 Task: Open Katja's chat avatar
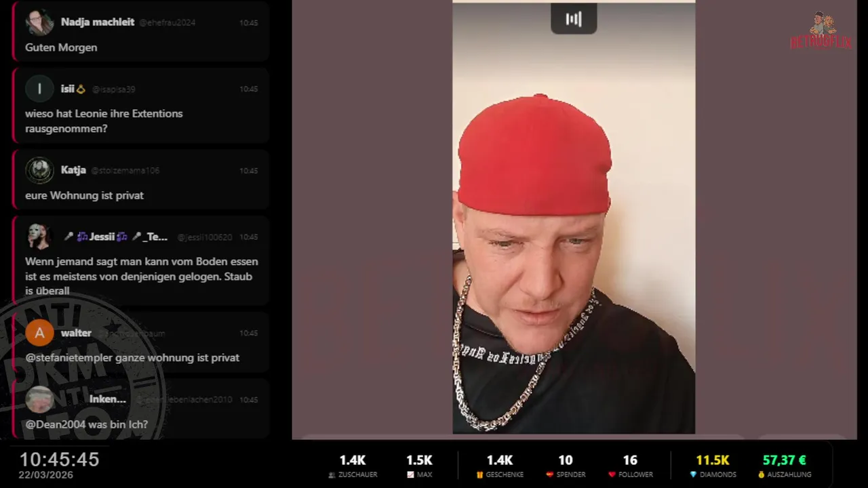[39, 170]
